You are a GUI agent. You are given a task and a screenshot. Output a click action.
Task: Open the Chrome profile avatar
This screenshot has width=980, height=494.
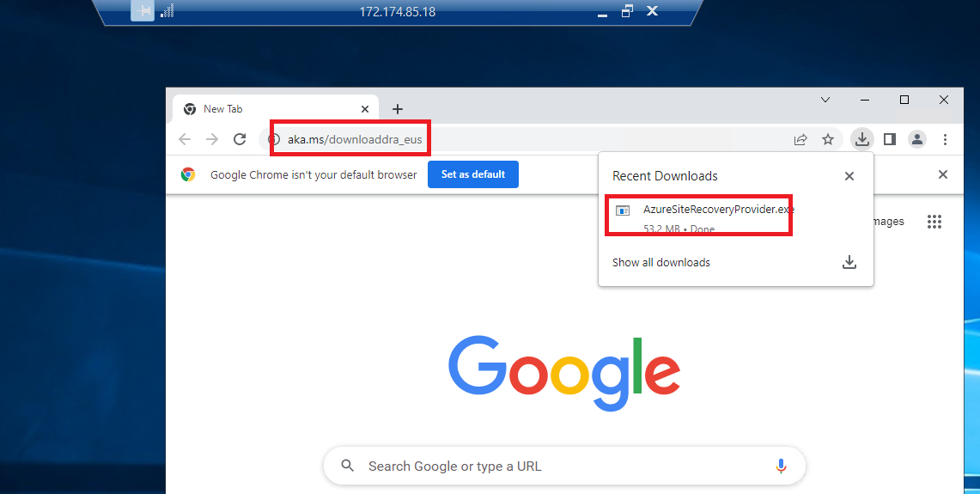point(917,139)
